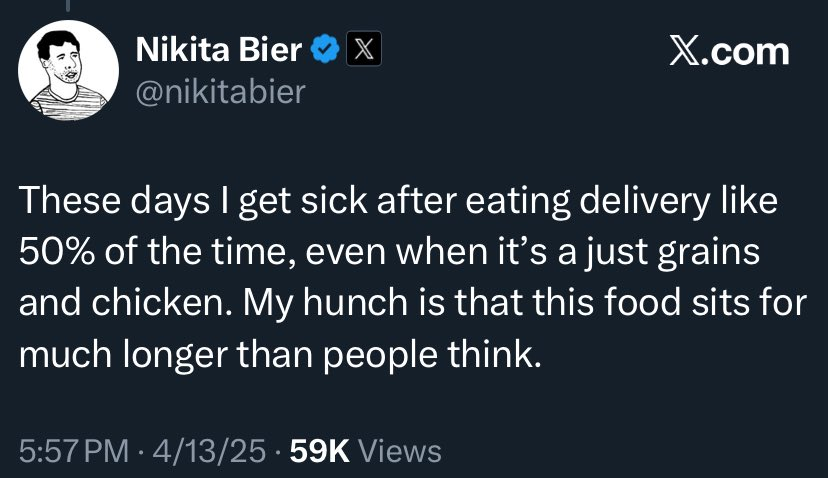Image resolution: width=828 pixels, height=478 pixels.
Task: Open the @nikitabier handle link
Action: 219,93
